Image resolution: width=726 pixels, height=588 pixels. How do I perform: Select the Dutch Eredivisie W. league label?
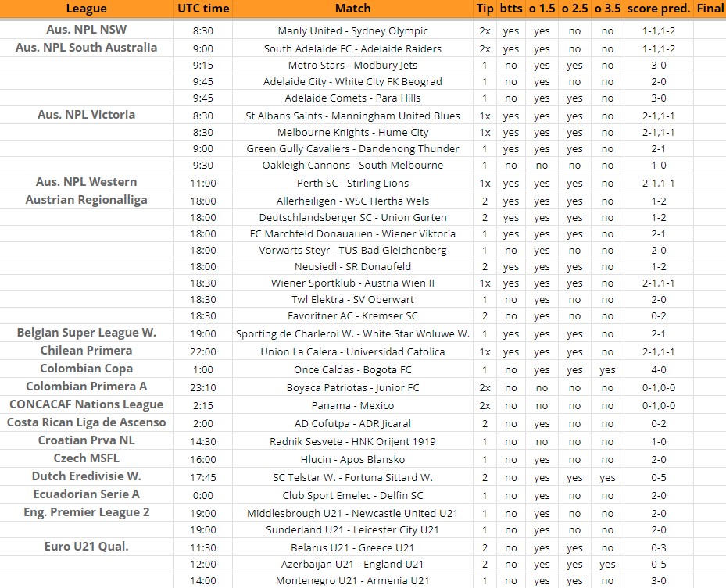(87, 476)
